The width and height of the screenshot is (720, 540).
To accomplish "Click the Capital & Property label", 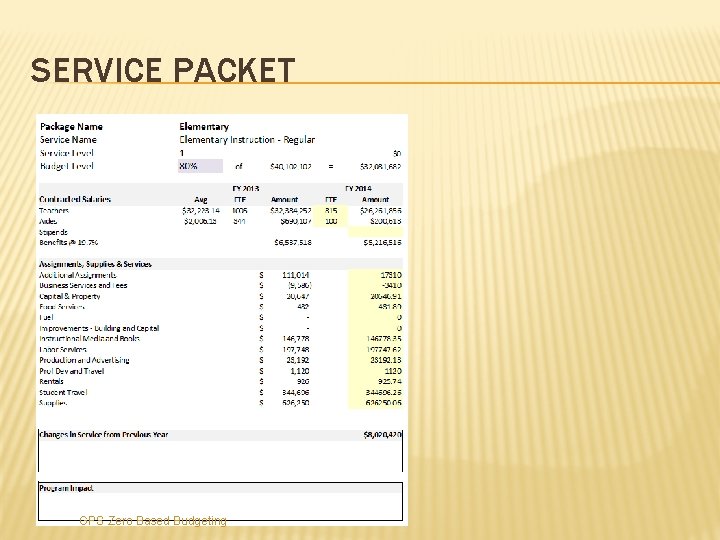I will coord(70,296).
